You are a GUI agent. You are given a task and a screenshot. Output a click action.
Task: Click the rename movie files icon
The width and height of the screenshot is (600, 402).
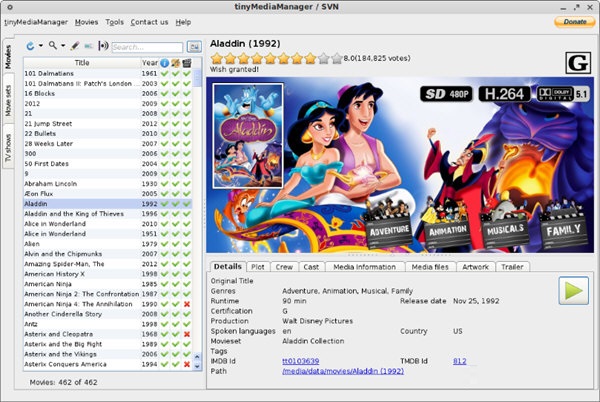(x=89, y=46)
